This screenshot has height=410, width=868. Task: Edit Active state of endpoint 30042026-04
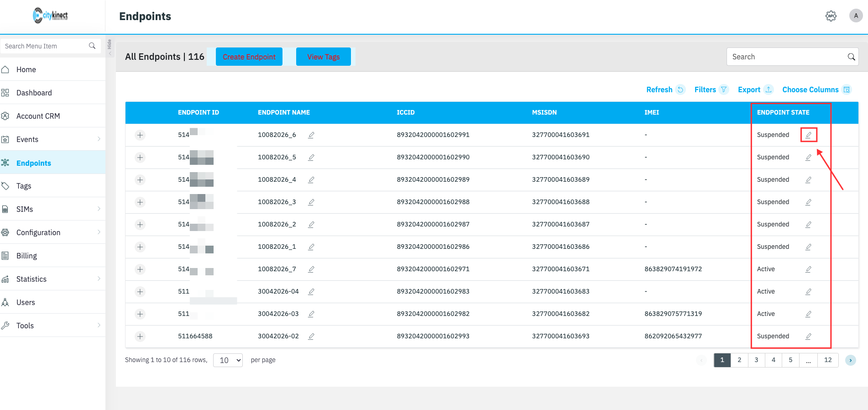808,292
